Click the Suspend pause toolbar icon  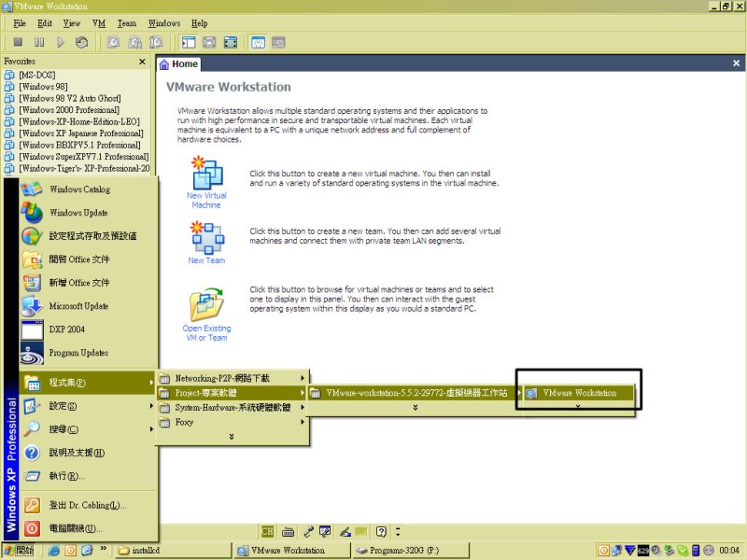coord(39,42)
